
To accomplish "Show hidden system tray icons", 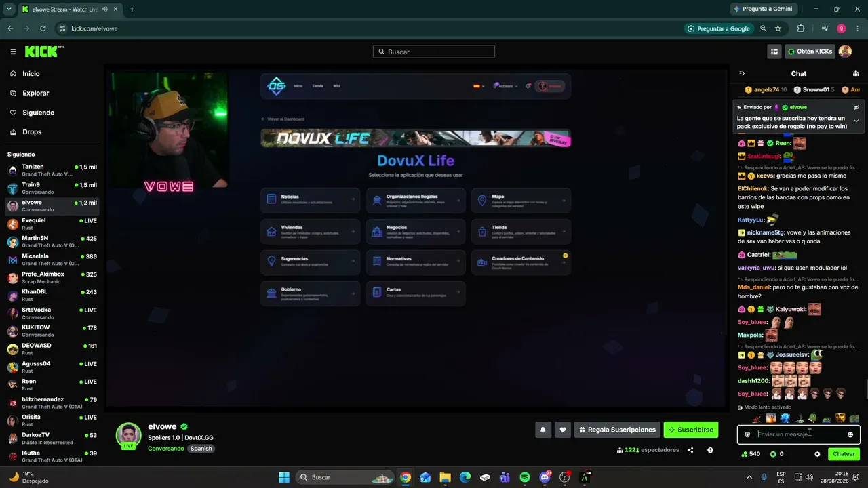I will pos(749,477).
